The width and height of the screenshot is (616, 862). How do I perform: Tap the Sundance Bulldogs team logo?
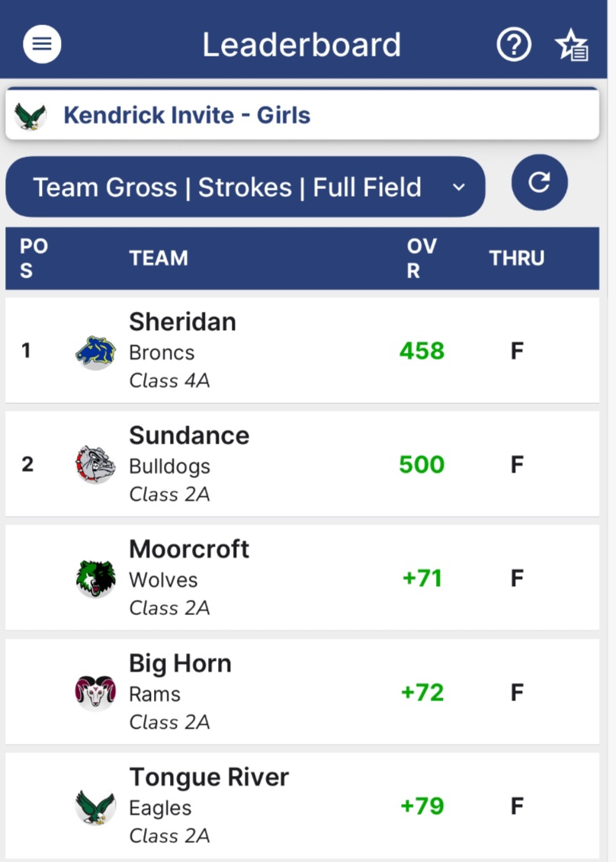pyautogui.click(x=95, y=465)
